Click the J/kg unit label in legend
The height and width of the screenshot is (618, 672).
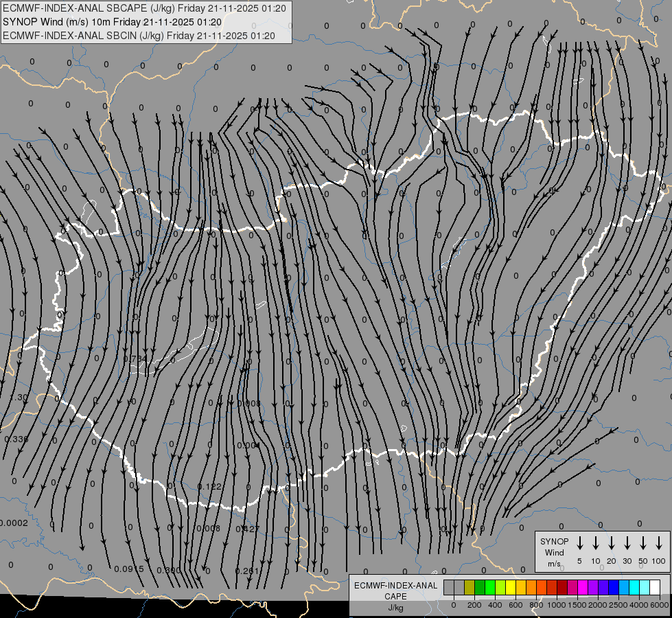click(395, 608)
